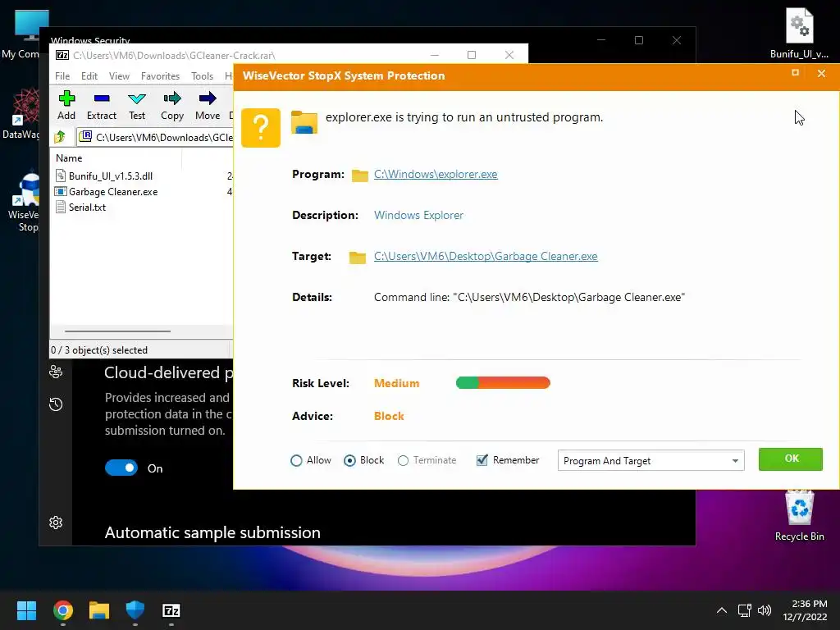The width and height of the screenshot is (840, 630).
Task: Switch to 7-Zip from the taskbar
Action: point(171,610)
